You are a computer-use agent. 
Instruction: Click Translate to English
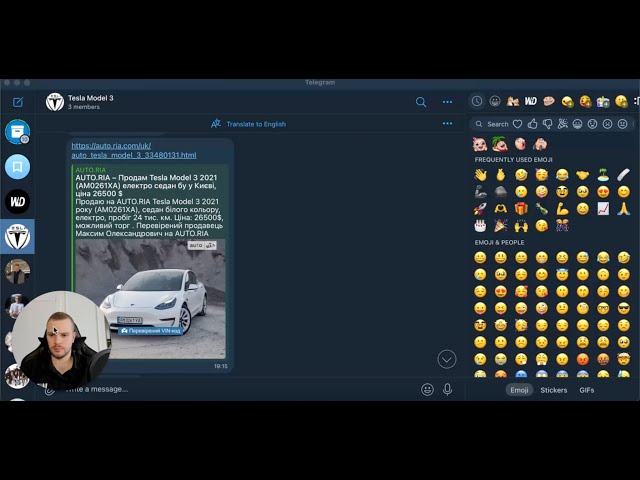[x=256, y=124]
